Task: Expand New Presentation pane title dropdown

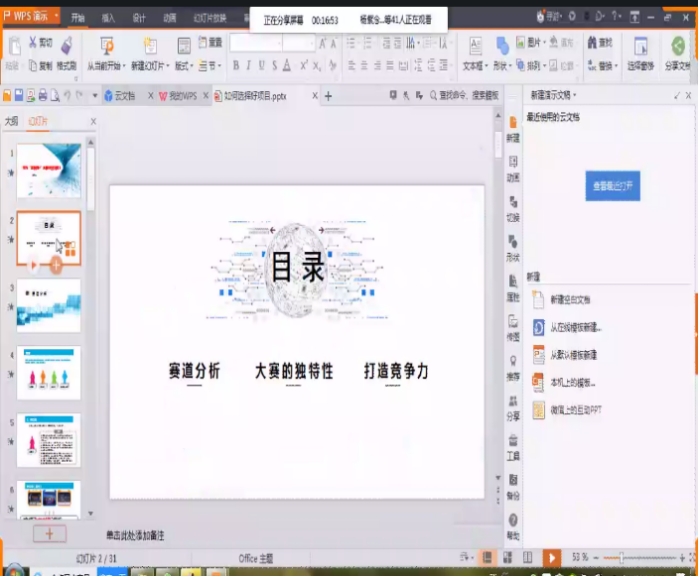Action: [x=575, y=95]
